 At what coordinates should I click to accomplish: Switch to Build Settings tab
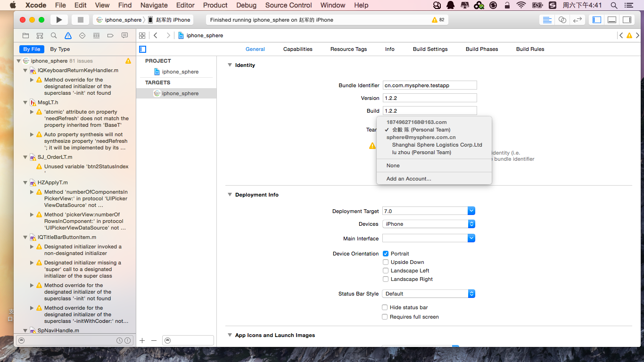(x=430, y=49)
